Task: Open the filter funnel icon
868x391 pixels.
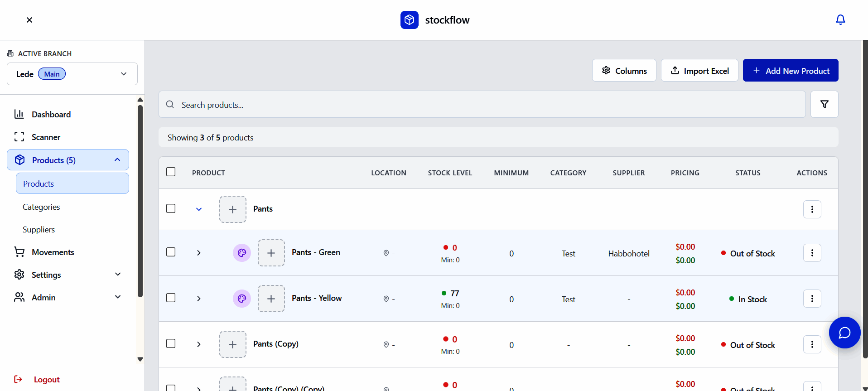Action: click(x=824, y=104)
